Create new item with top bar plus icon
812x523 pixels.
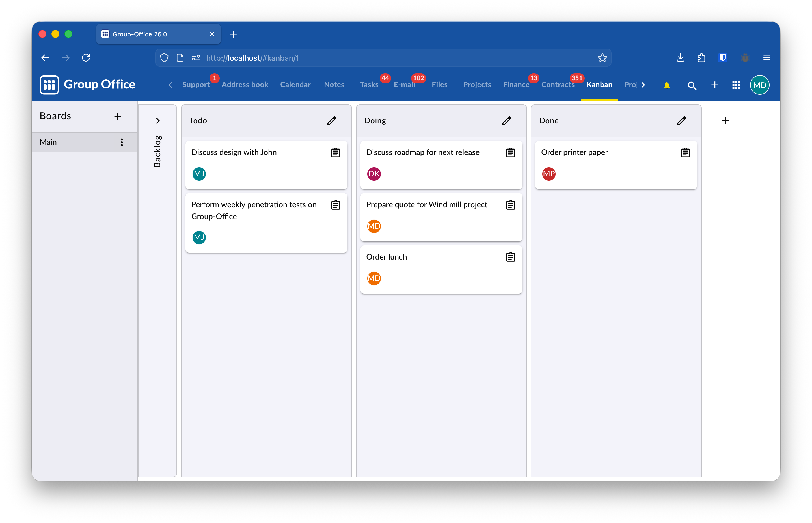click(x=714, y=85)
